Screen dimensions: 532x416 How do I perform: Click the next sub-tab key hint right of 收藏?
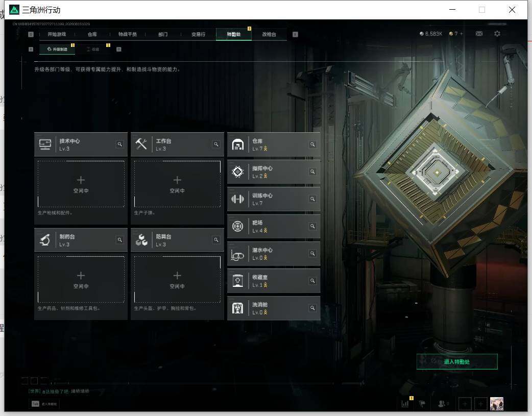pyautogui.click(x=119, y=49)
